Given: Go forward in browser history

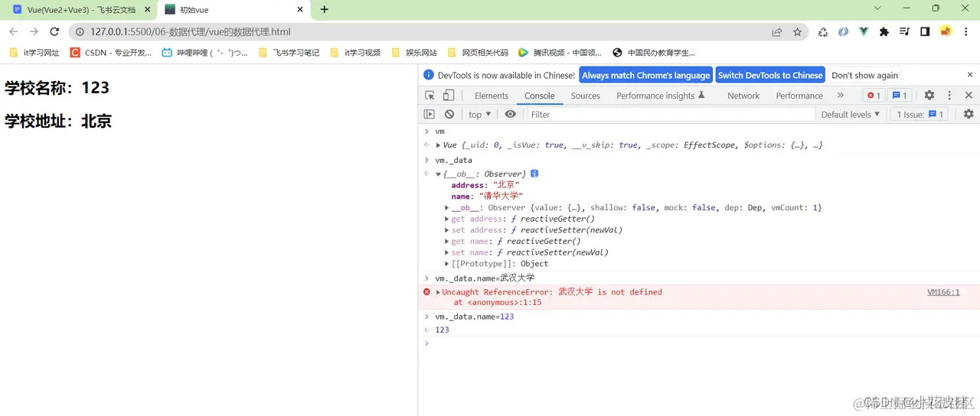Looking at the screenshot, I should pyautogui.click(x=34, y=31).
